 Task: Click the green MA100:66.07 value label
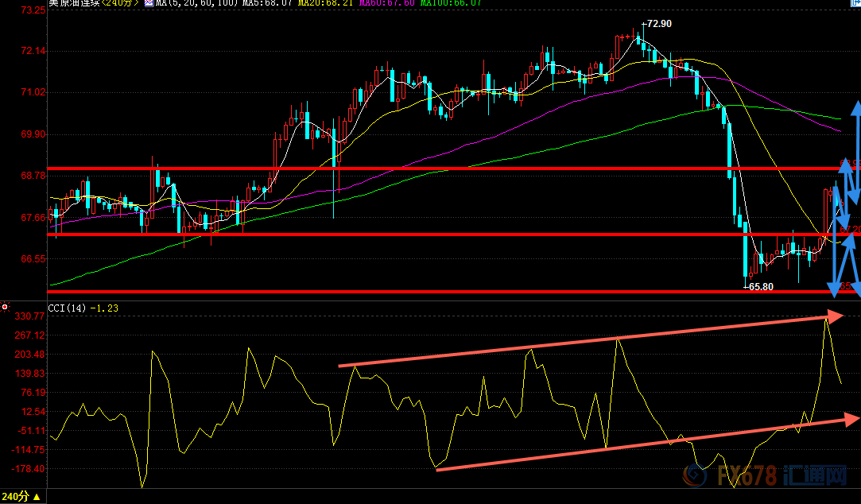tap(451, 2)
